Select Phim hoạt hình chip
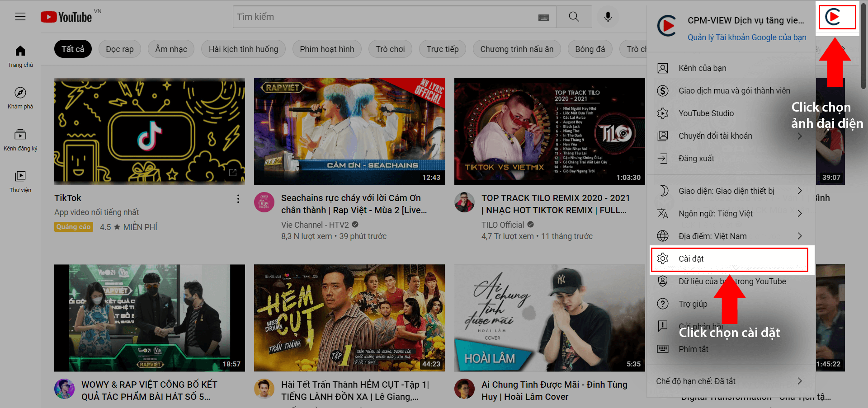 pos(327,49)
